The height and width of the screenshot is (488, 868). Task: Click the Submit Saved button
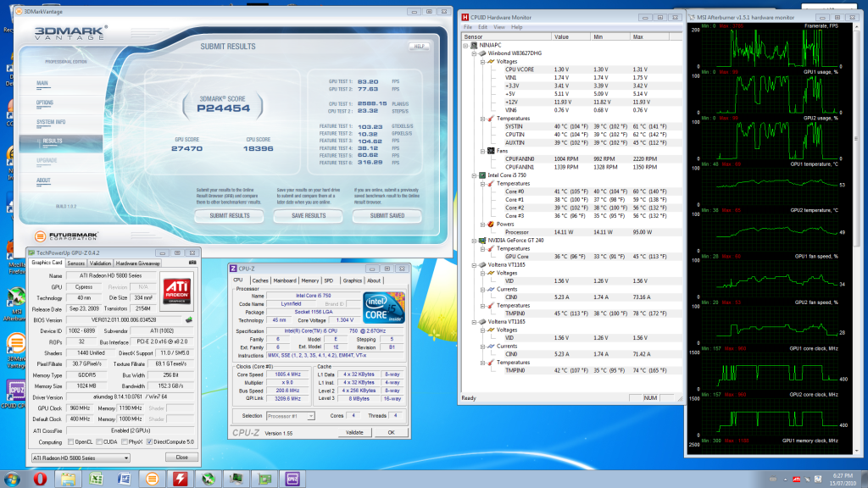tap(387, 216)
